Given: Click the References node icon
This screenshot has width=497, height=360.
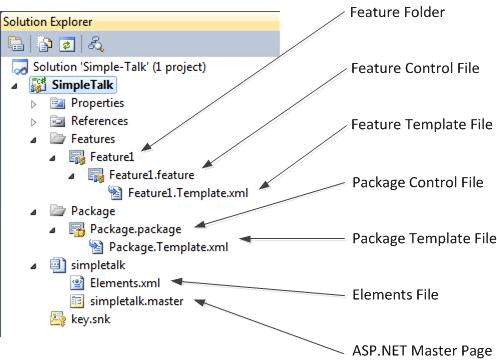Looking at the screenshot, I should (x=57, y=121).
